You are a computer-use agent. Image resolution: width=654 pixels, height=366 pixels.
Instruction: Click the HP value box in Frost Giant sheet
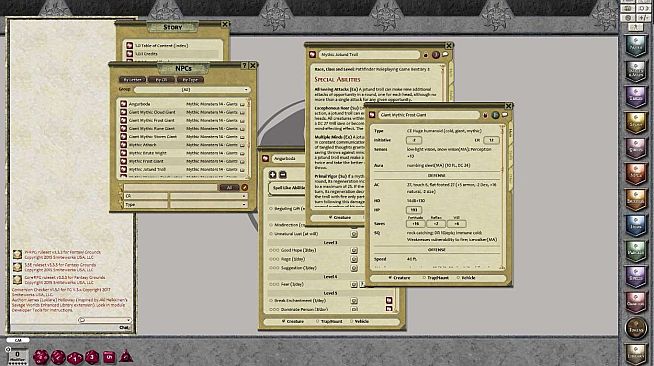(414, 210)
